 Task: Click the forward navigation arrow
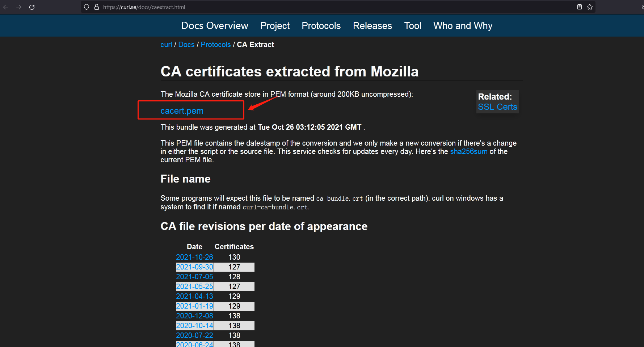tap(19, 7)
